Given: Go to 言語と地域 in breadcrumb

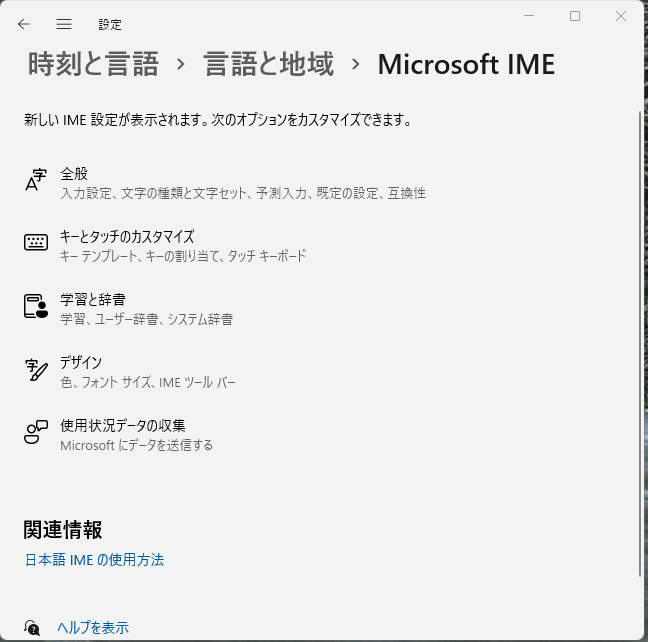Looking at the screenshot, I should coord(269,64).
